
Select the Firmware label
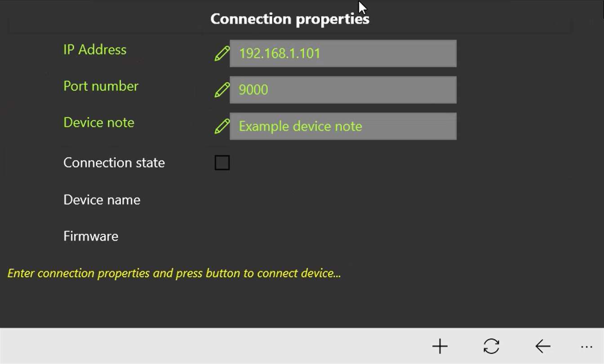point(91,236)
